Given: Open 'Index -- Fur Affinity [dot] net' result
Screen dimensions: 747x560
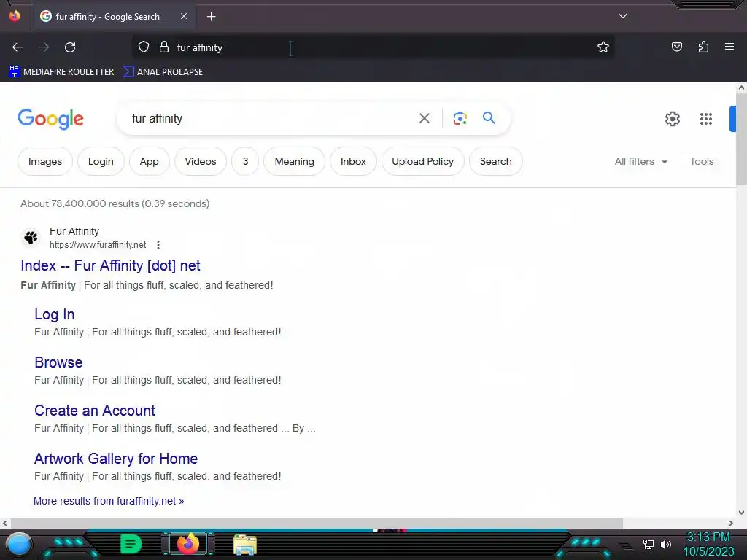Looking at the screenshot, I should (111, 265).
